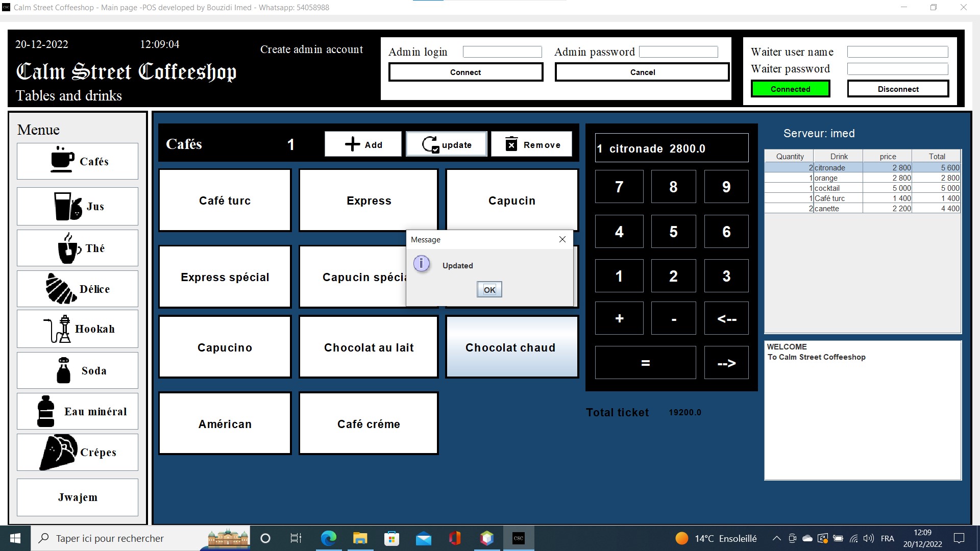Open the Hookah category
The width and height of the screenshot is (980, 551).
pos(78,329)
